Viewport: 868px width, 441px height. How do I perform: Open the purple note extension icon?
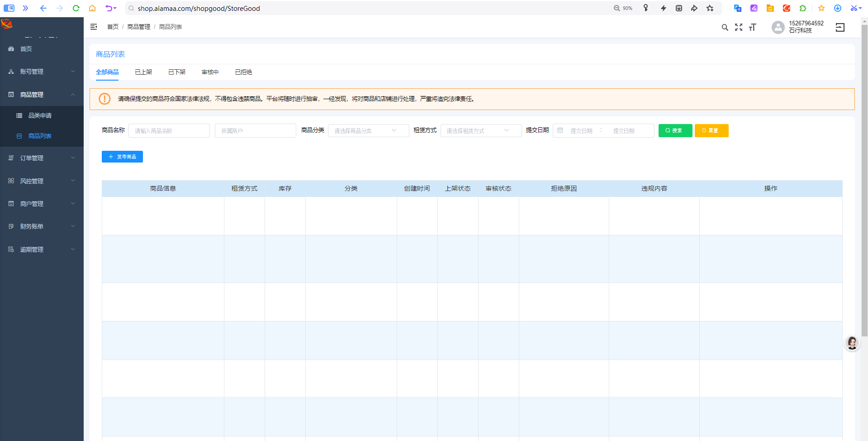point(754,8)
